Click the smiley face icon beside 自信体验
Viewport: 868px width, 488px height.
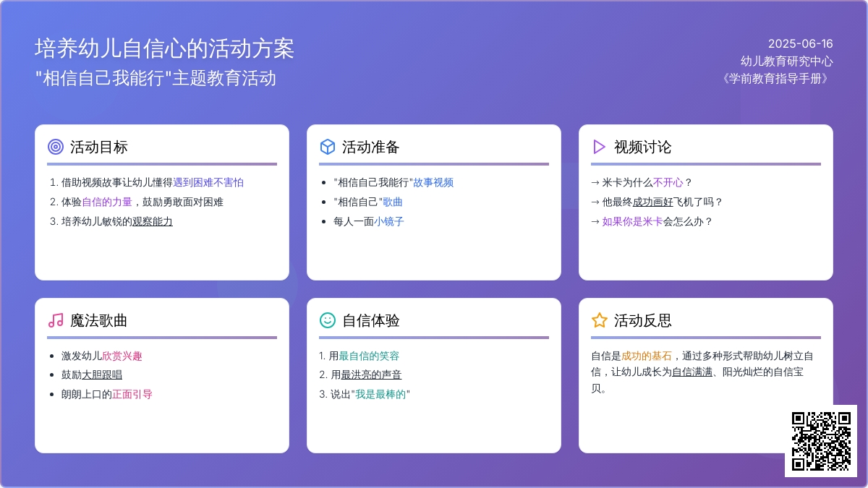pyautogui.click(x=328, y=320)
